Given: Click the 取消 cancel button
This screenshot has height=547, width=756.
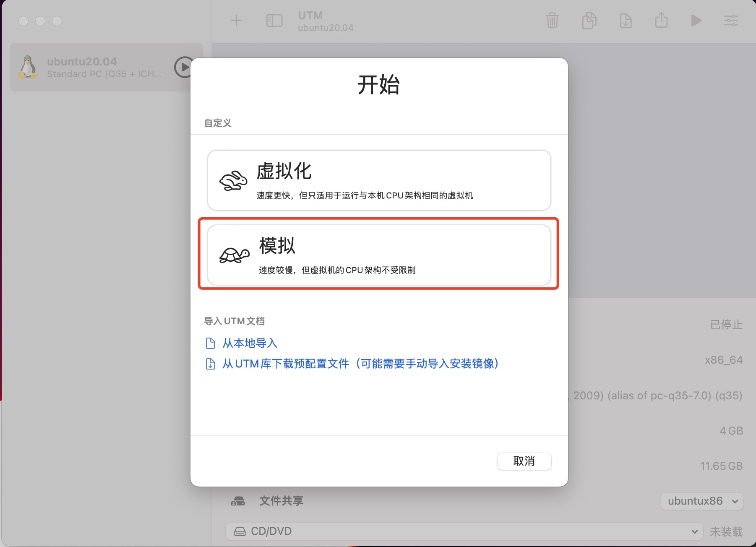Looking at the screenshot, I should pyautogui.click(x=524, y=461).
